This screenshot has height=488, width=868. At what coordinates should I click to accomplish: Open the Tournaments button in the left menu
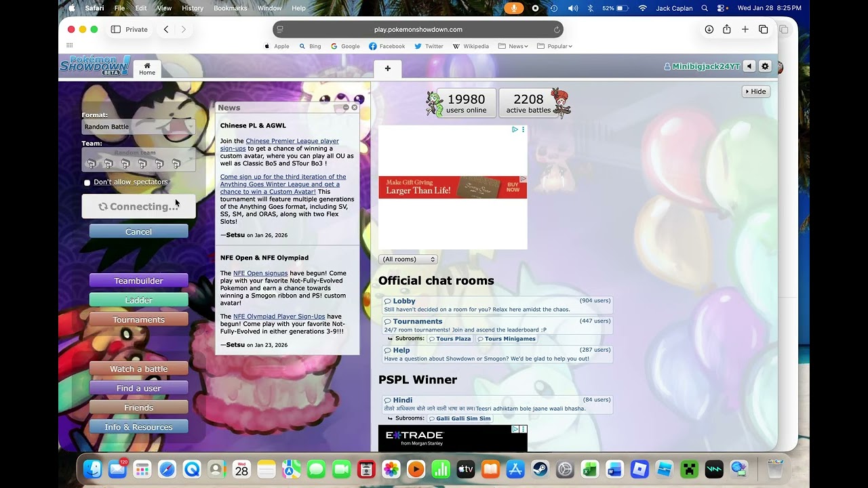pyautogui.click(x=138, y=320)
